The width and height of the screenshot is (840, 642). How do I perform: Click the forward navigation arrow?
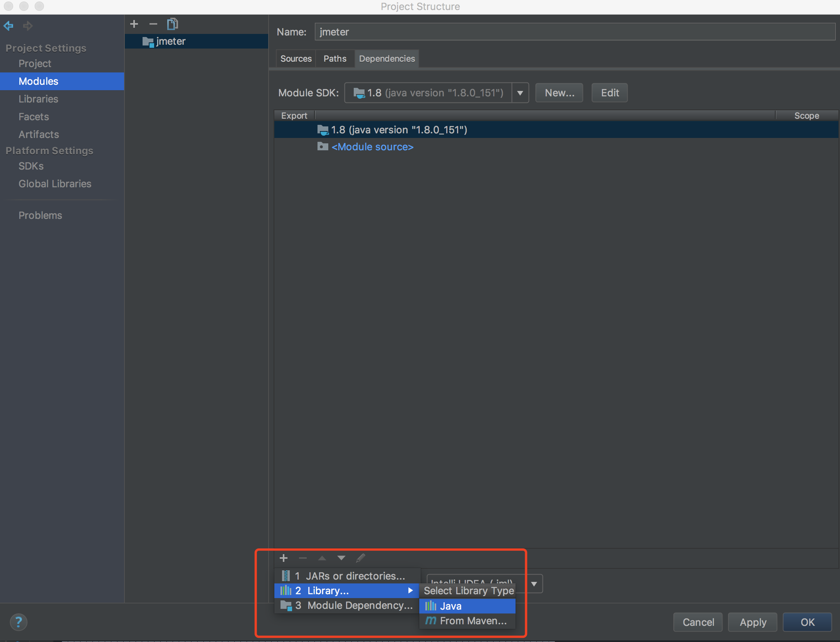[28, 26]
